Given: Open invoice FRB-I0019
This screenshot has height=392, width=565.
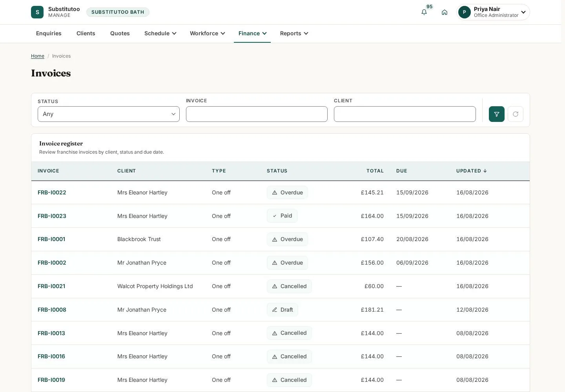Looking at the screenshot, I should [51, 380].
